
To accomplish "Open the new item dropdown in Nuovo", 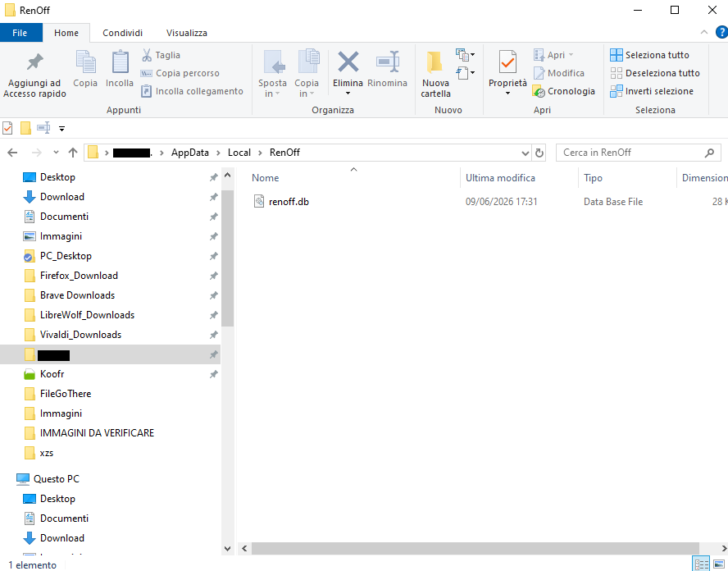I will tap(465, 55).
